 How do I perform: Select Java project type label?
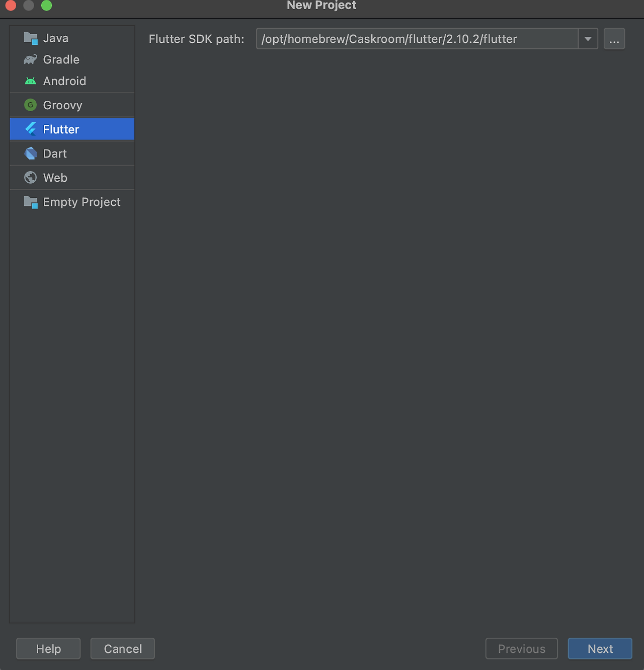[x=56, y=38]
